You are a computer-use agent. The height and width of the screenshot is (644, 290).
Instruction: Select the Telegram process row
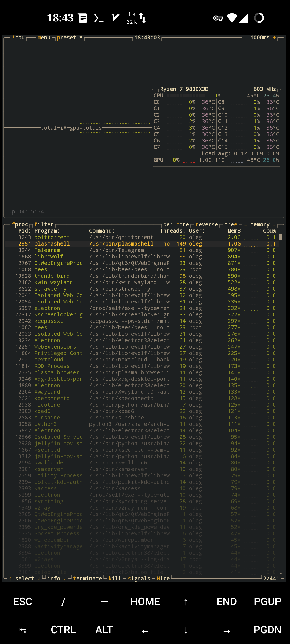point(142,250)
